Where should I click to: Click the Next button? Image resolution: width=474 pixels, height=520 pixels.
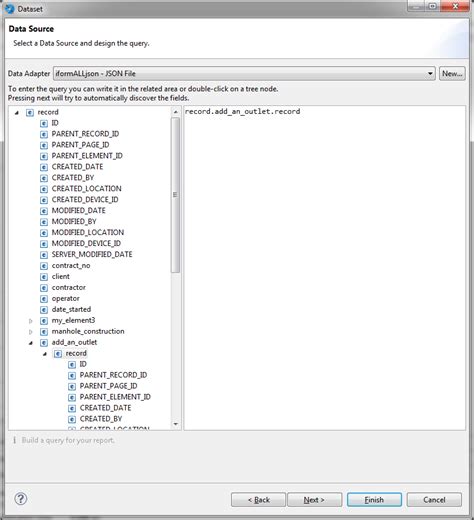click(314, 500)
